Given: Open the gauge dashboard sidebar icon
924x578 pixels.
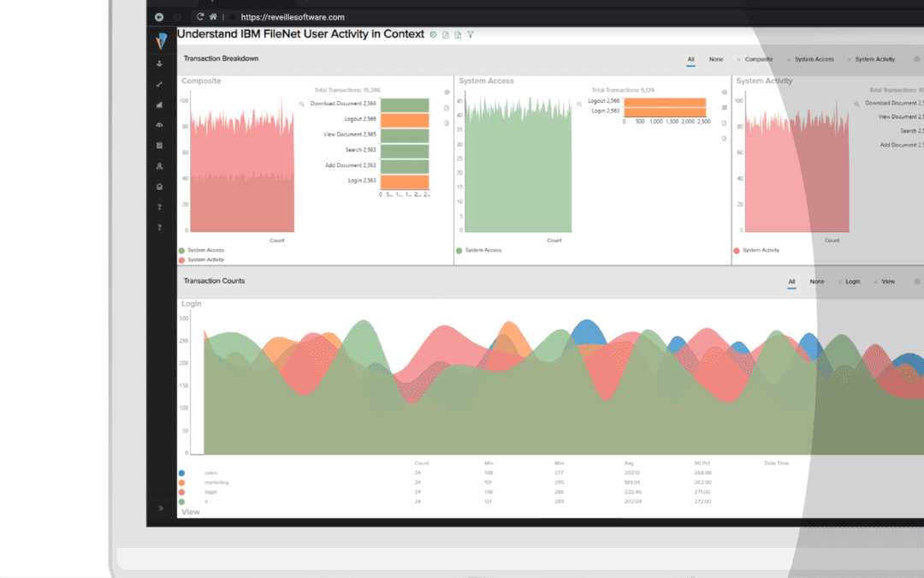Looking at the screenshot, I should tap(159, 125).
